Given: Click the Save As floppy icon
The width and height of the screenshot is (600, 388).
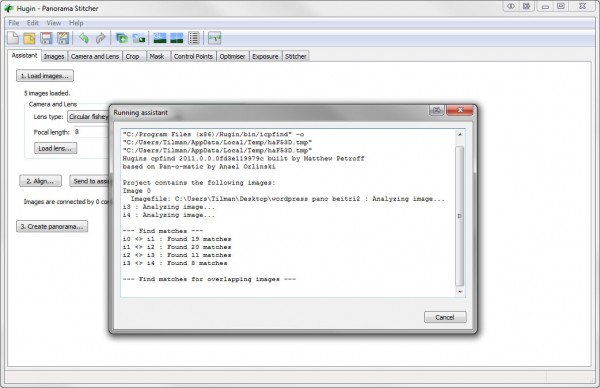Looking at the screenshot, I should pos(63,38).
